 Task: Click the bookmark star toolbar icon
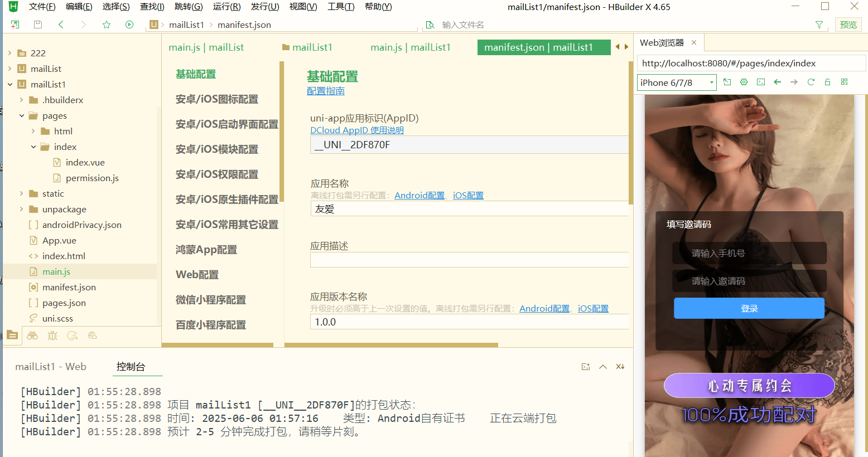(107, 25)
